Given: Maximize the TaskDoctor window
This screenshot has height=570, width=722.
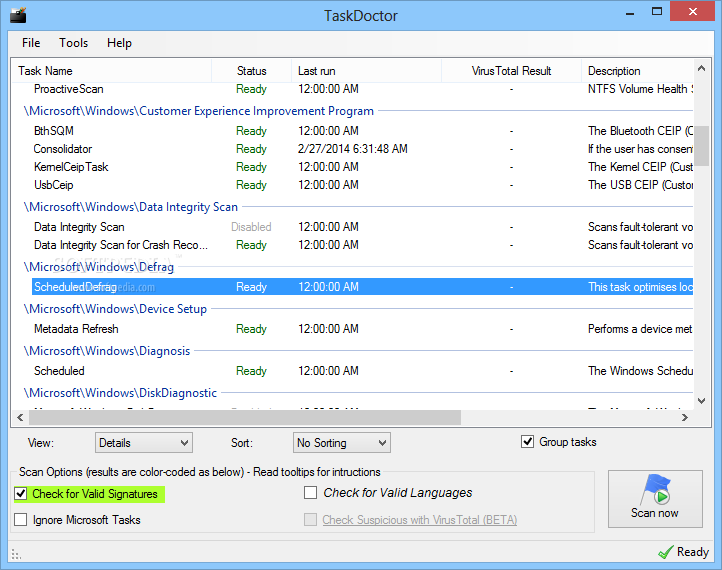Looking at the screenshot, I should [x=657, y=12].
